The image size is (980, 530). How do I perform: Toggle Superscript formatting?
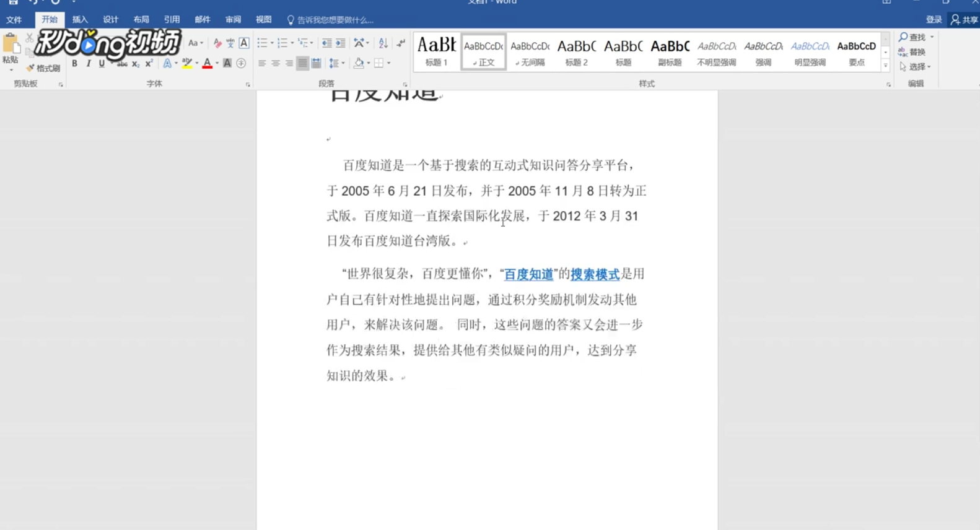pyautogui.click(x=149, y=63)
